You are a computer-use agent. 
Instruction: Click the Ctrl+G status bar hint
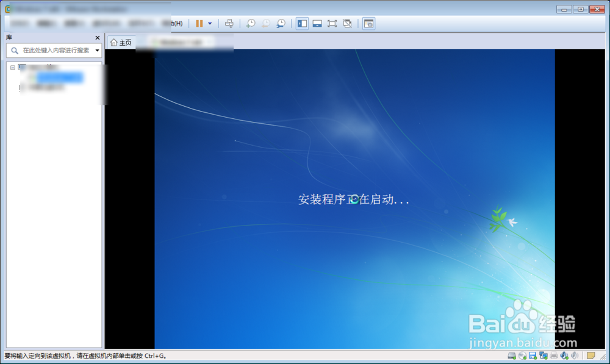(85, 356)
